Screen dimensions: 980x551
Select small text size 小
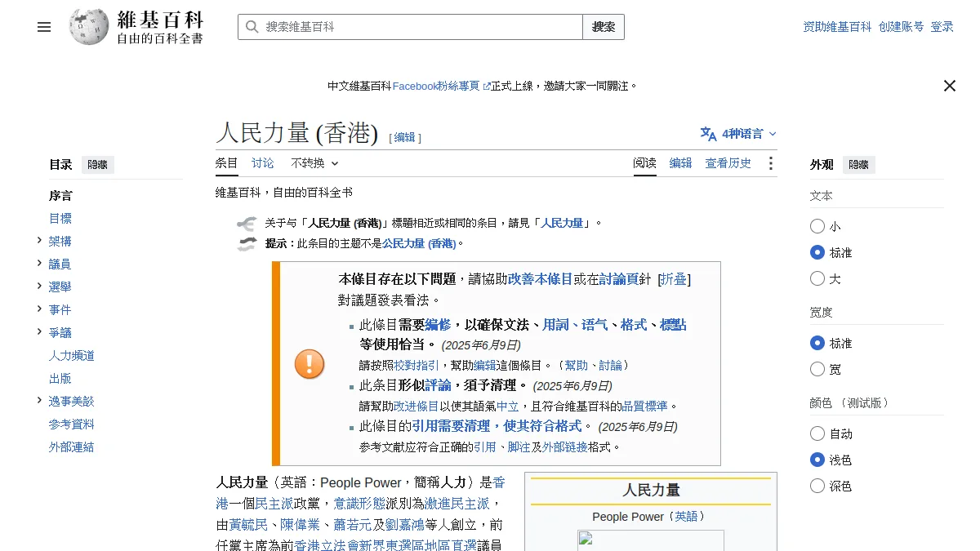coord(817,226)
